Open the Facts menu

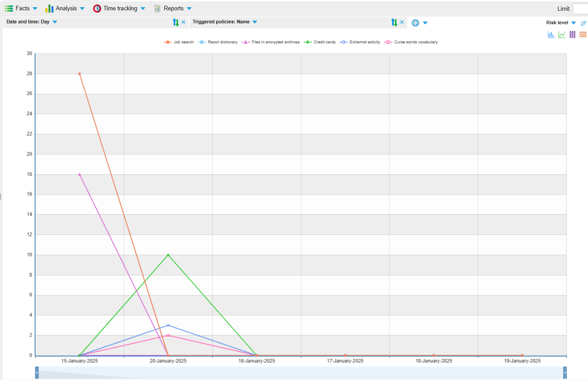[x=22, y=9]
